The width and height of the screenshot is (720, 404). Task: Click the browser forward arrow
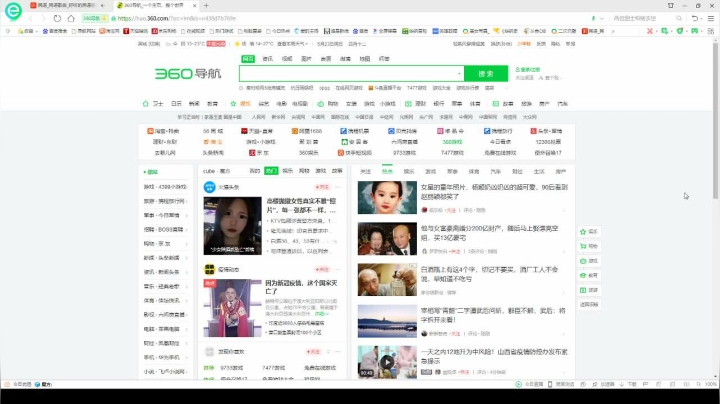[44, 18]
